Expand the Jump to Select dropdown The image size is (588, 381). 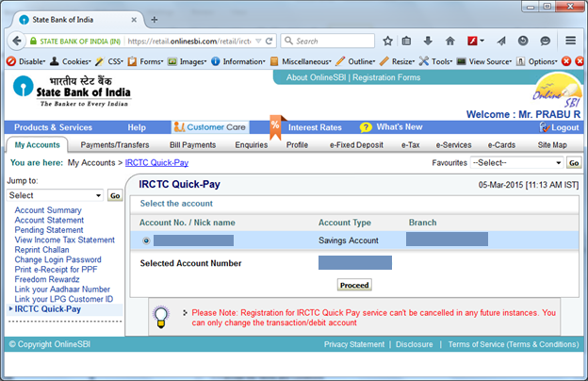point(55,195)
